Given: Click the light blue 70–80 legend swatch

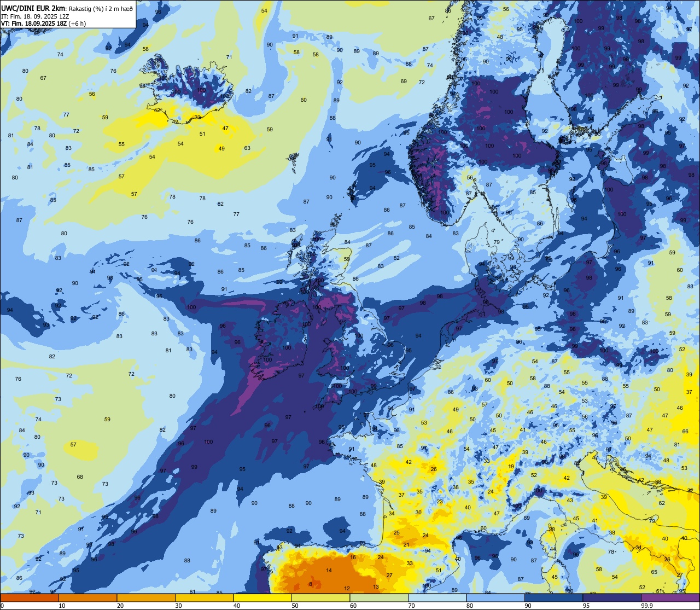Looking at the screenshot, I should [x=437, y=597].
